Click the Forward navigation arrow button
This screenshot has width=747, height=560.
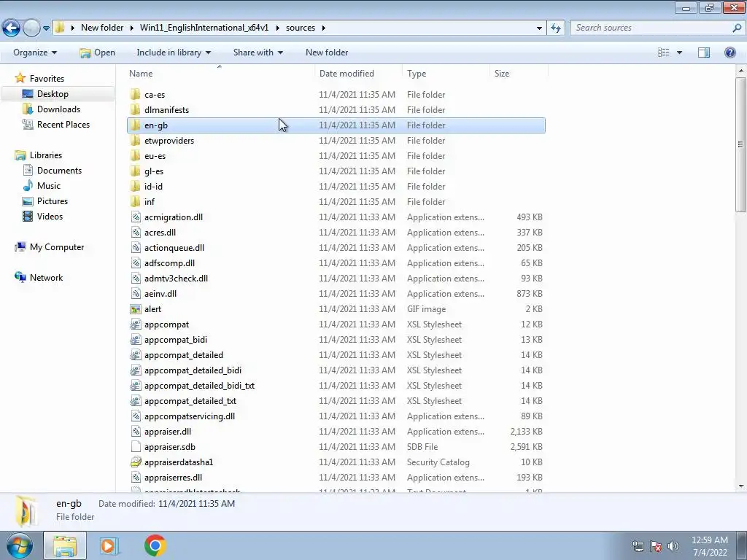click(x=31, y=28)
